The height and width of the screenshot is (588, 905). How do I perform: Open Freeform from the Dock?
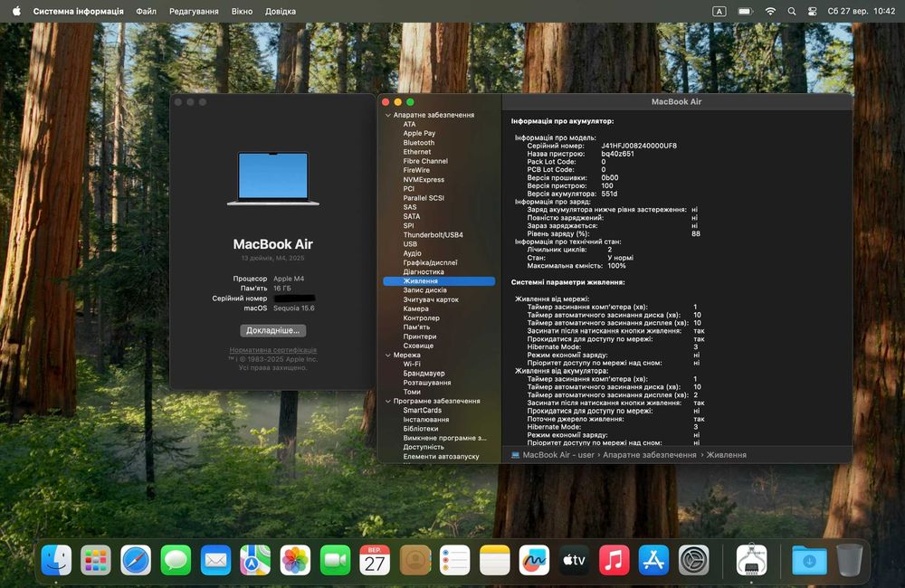pos(534,560)
